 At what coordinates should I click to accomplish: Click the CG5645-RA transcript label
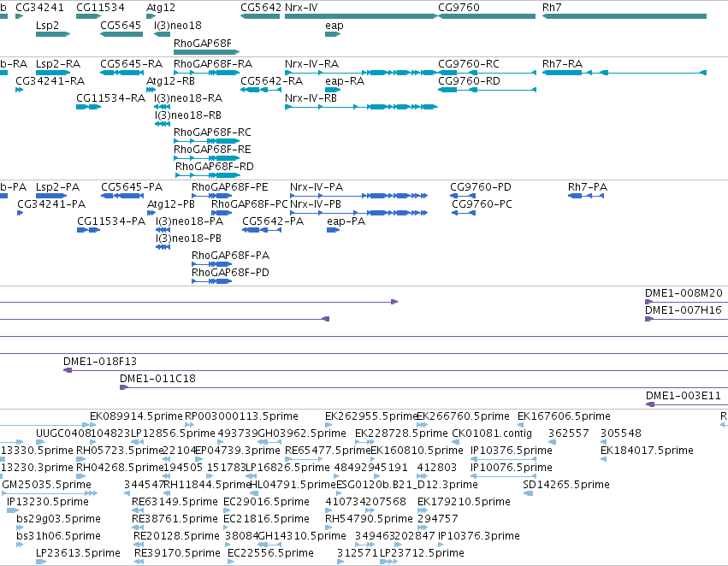(132, 64)
